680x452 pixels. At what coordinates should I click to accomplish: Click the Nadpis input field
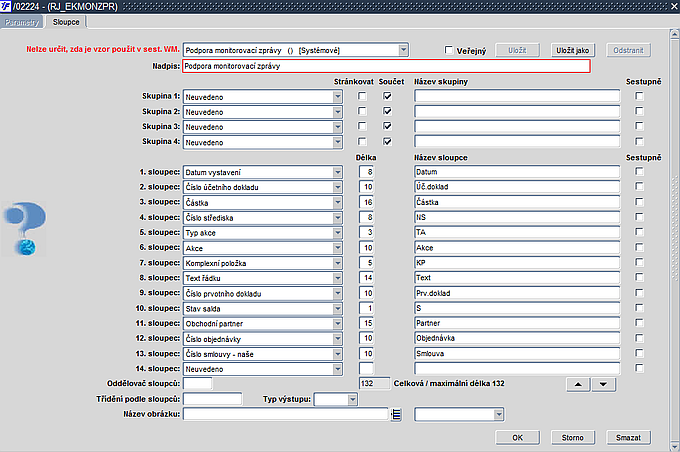click(386, 66)
